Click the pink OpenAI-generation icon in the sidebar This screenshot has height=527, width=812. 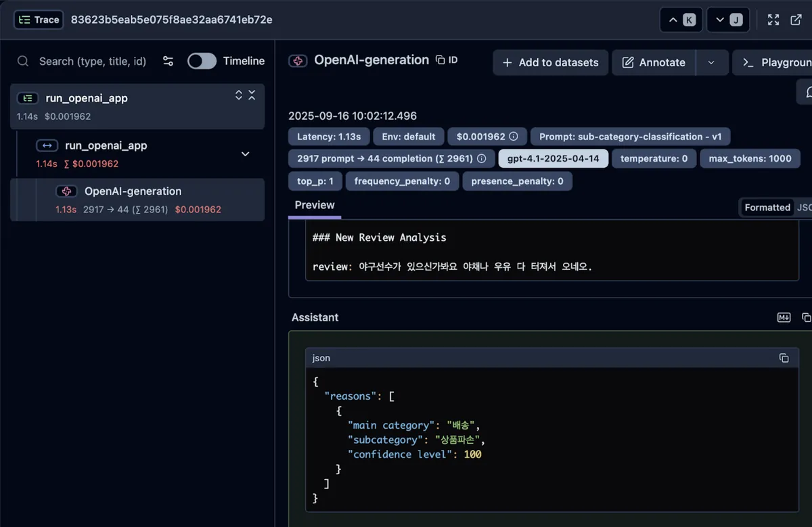[x=66, y=191]
